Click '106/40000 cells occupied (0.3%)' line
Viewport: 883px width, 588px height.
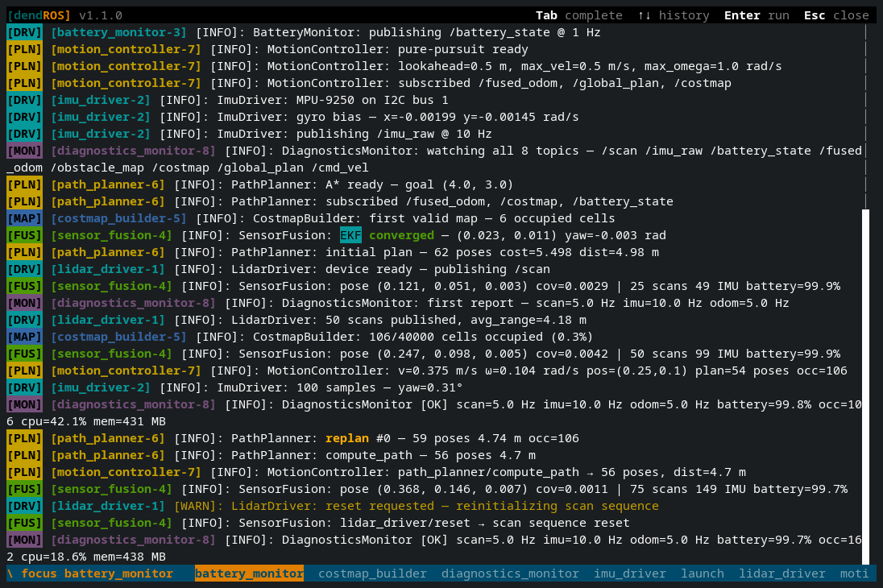pos(301,336)
